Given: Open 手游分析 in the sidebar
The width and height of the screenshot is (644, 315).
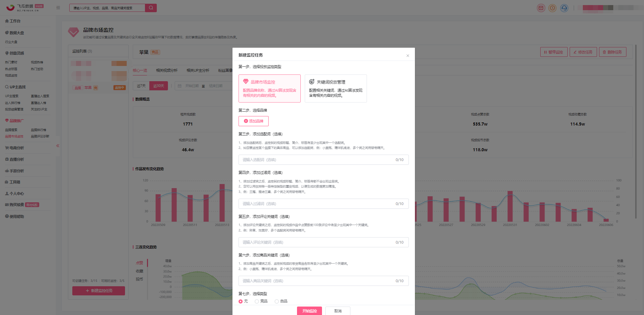Looking at the screenshot, I should [x=15, y=171].
